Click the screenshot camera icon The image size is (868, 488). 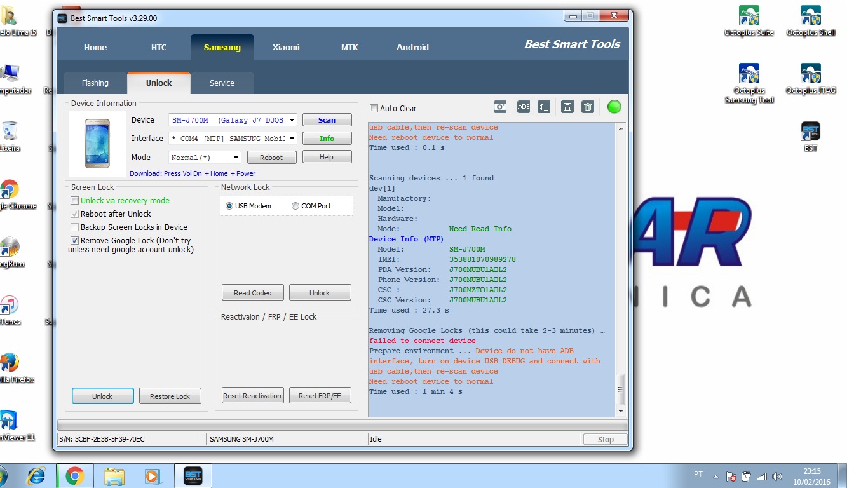point(500,107)
